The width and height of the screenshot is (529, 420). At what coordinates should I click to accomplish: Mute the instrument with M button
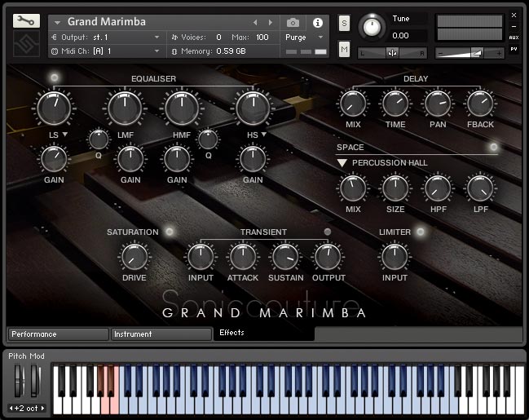344,49
